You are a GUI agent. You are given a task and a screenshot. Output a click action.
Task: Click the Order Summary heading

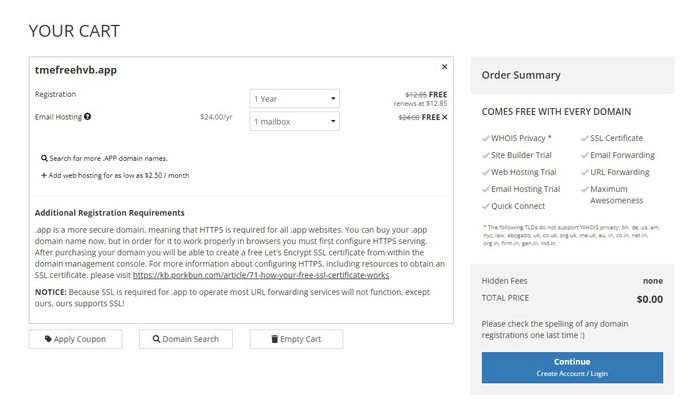click(521, 75)
